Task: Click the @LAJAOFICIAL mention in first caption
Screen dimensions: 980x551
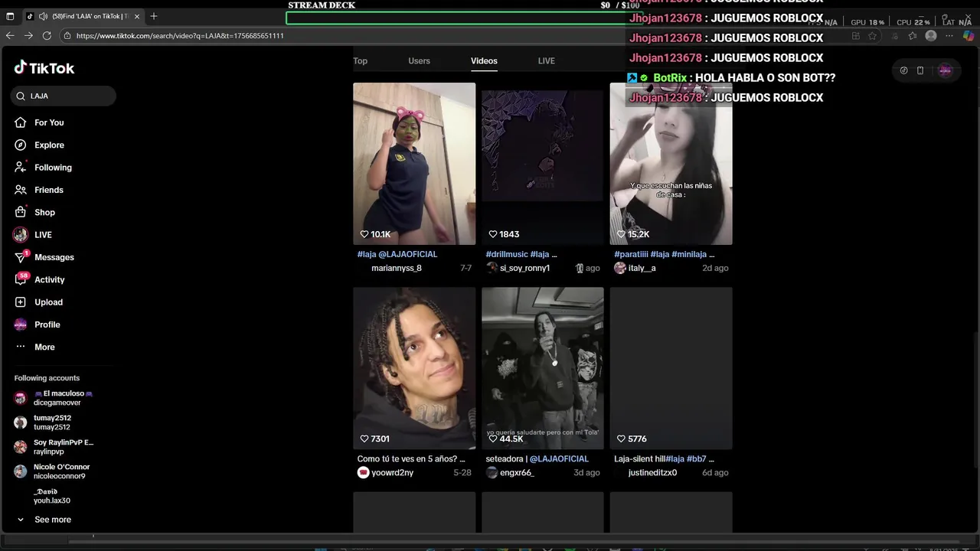Action: pyautogui.click(x=408, y=254)
